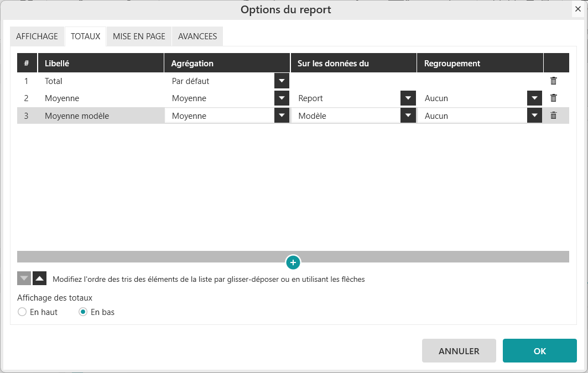This screenshot has width=588, height=373.
Task: Add a new total with plus button
Action: tap(293, 262)
